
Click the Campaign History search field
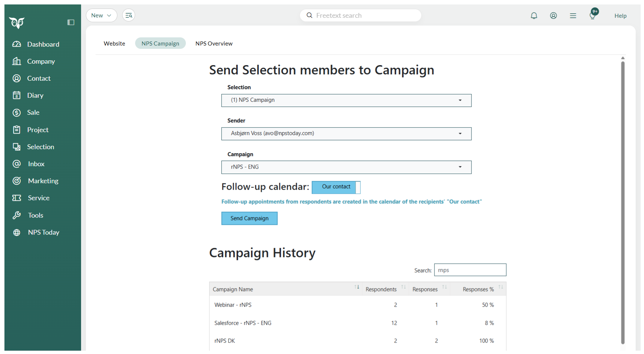tap(470, 270)
